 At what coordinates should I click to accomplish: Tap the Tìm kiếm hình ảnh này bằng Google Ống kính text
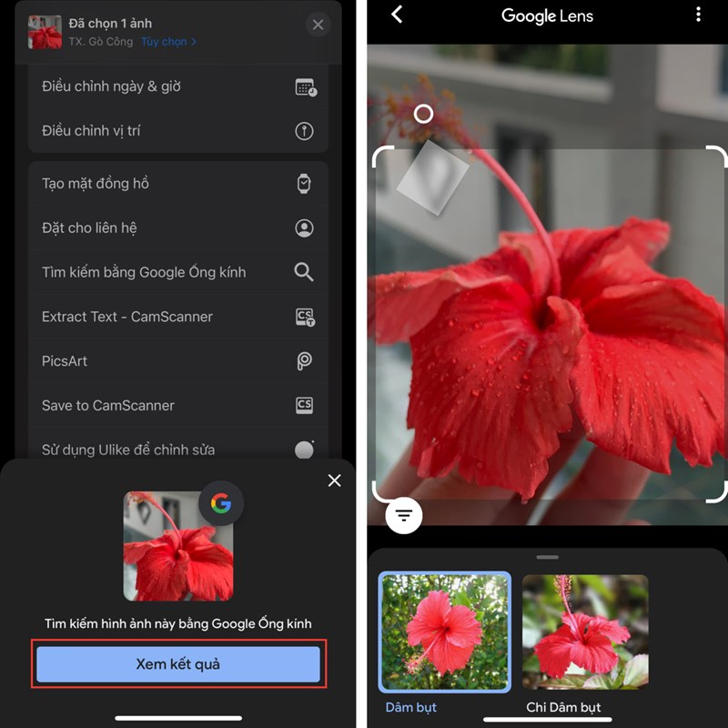coord(178,623)
